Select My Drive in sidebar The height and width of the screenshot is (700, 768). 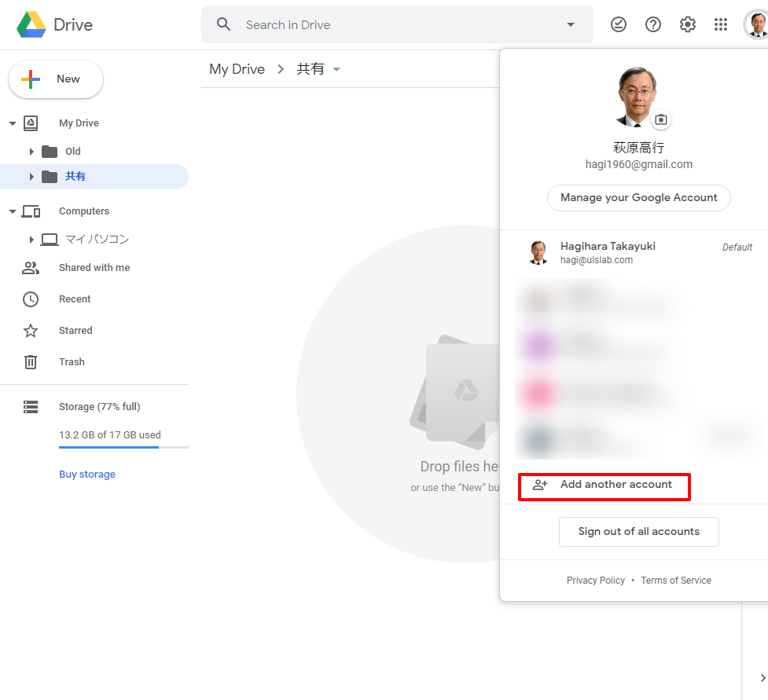click(79, 123)
